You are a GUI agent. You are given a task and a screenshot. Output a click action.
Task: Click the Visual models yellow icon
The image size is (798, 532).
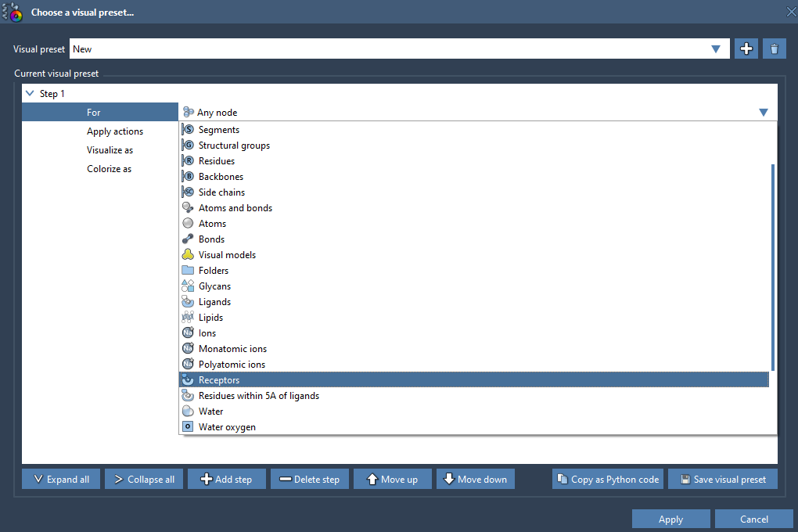click(188, 255)
